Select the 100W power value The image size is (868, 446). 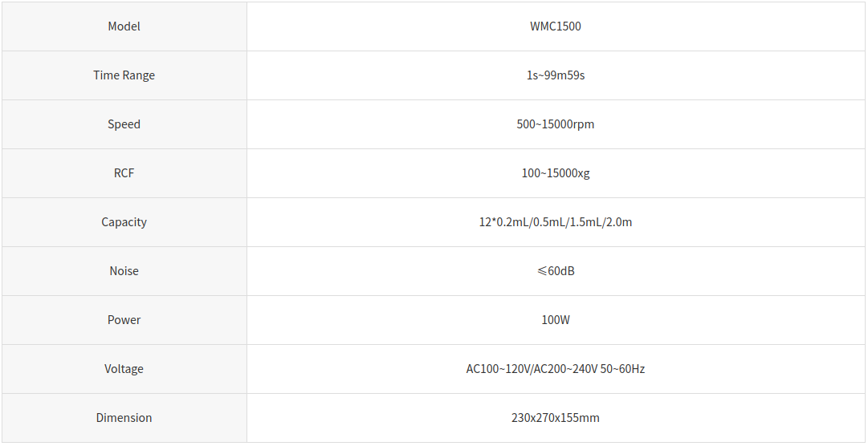555,320
